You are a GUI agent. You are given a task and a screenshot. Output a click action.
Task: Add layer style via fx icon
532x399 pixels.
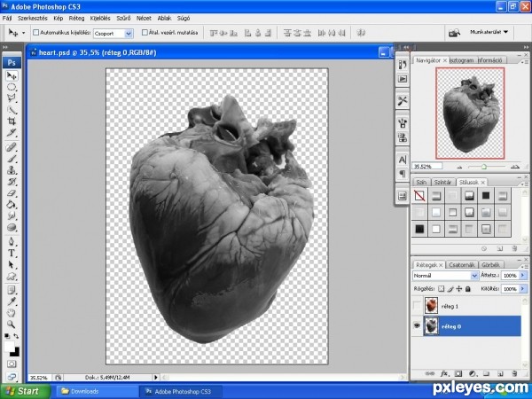pos(444,374)
